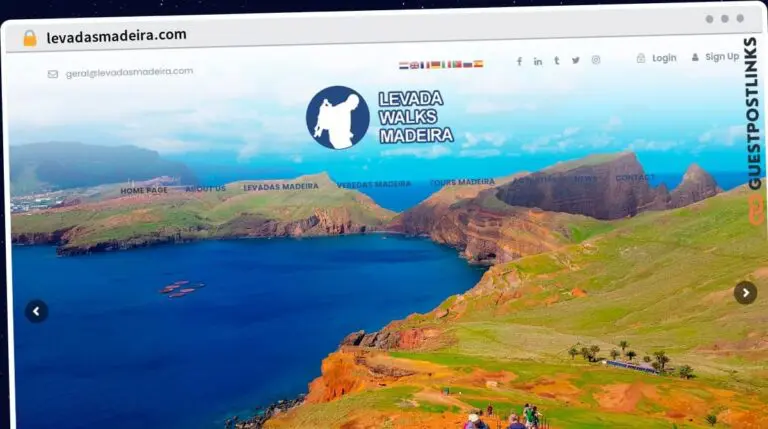Click the Login link
This screenshot has width=768, height=429.
(x=664, y=58)
